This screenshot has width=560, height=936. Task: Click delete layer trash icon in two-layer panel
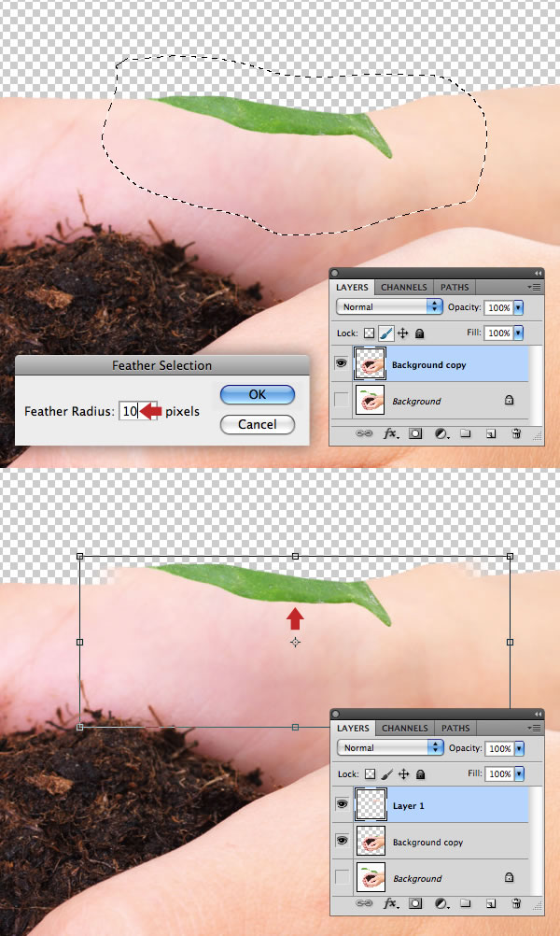coord(516,433)
